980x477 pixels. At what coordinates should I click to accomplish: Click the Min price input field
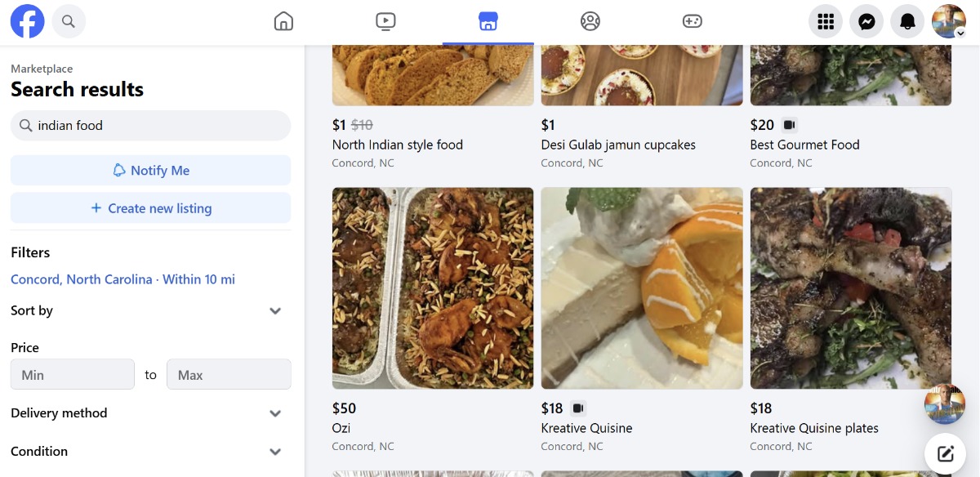click(73, 375)
